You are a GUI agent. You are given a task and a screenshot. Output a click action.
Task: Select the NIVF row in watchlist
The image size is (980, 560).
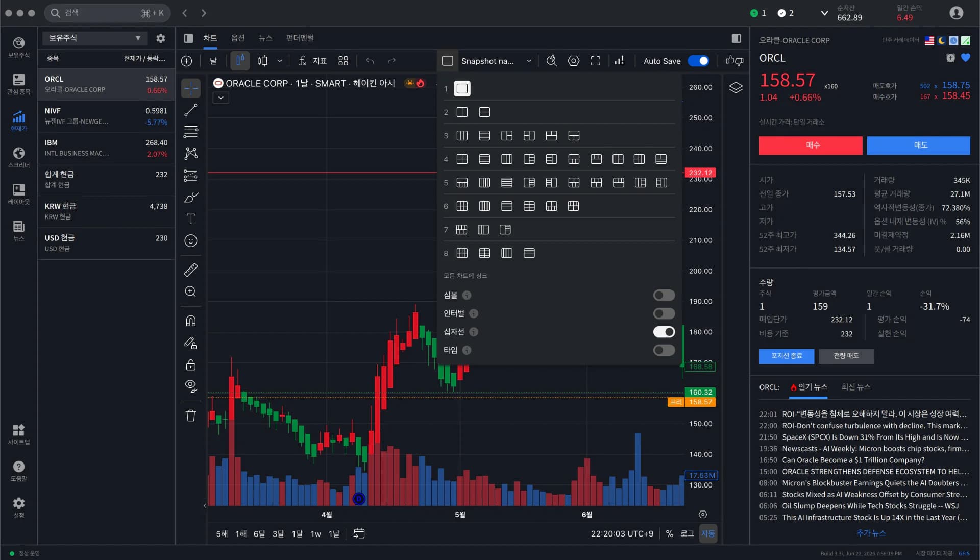pyautogui.click(x=106, y=116)
